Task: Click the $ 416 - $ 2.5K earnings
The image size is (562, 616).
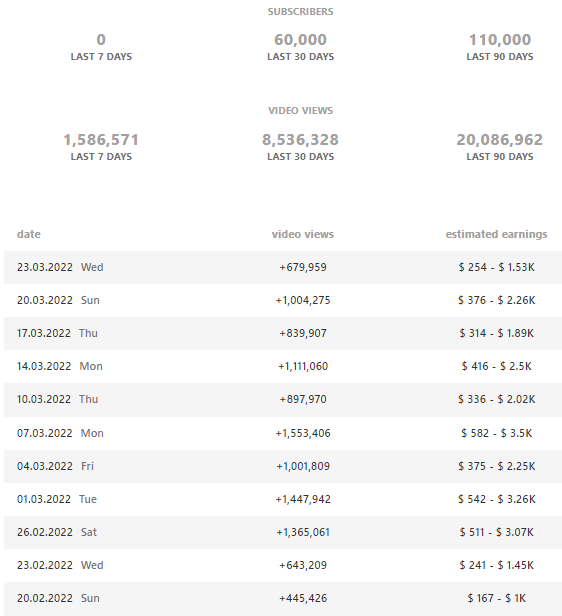Action: pos(496,366)
